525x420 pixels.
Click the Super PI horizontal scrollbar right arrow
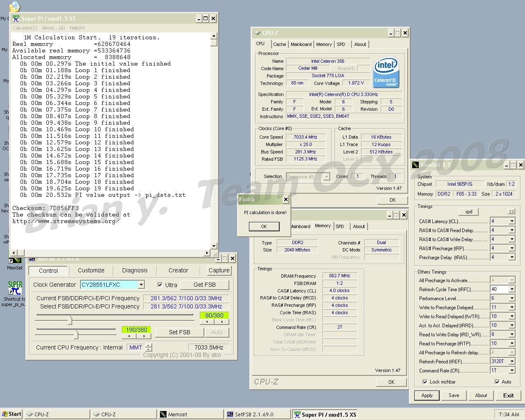pos(208,253)
